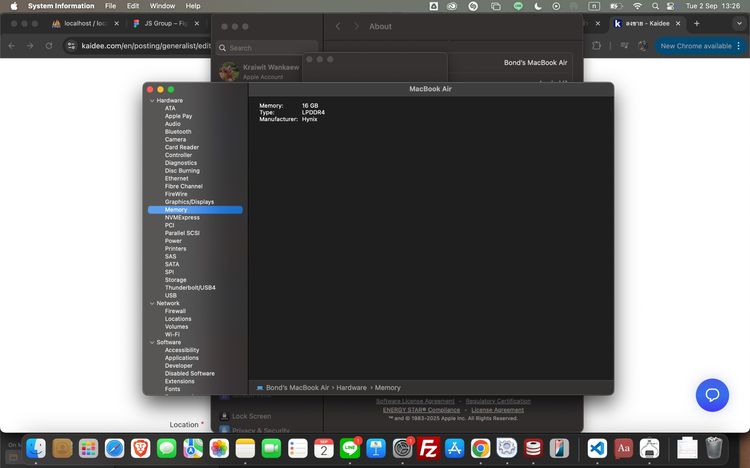The width and height of the screenshot is (750, 468).
Task: Open the File menu
Action: point(110,6)
